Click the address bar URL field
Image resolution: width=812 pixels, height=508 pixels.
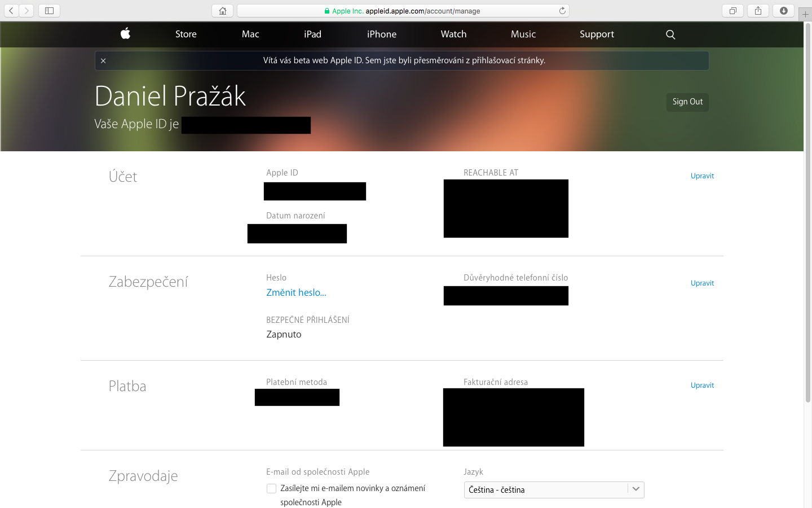403,11
